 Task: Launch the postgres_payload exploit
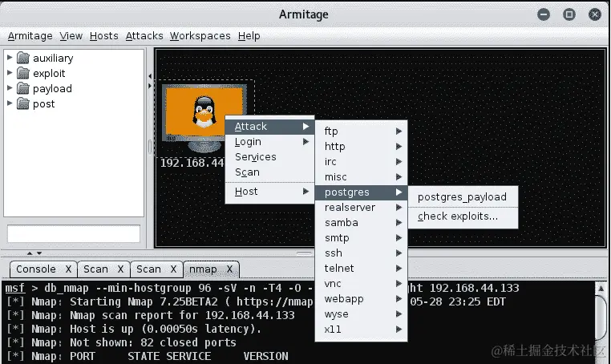[x=463, y=196]
